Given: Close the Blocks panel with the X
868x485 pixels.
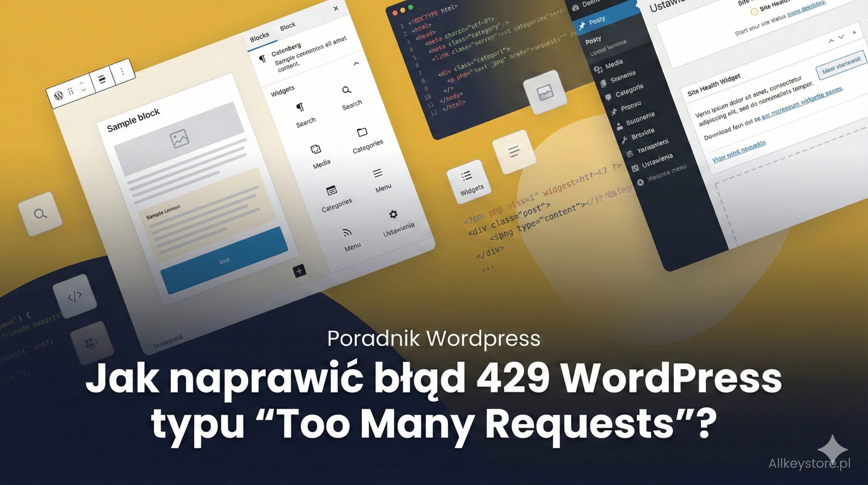Looking at the screenshot, I should 336,8.
